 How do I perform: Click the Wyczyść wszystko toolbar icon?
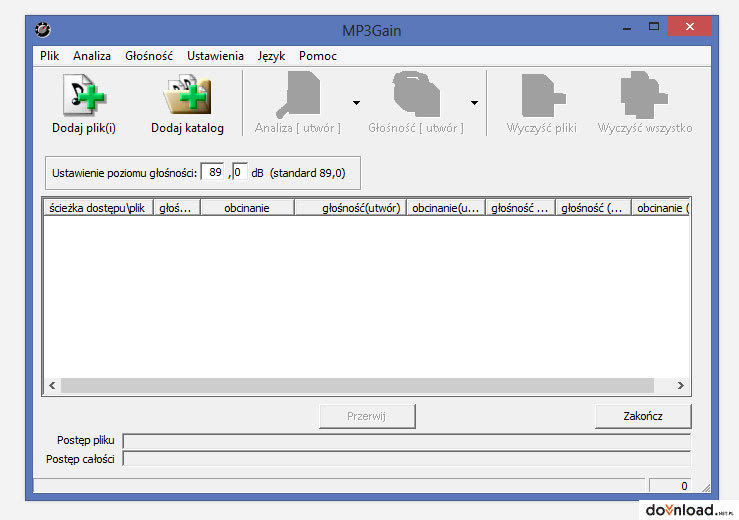(644, 95)
